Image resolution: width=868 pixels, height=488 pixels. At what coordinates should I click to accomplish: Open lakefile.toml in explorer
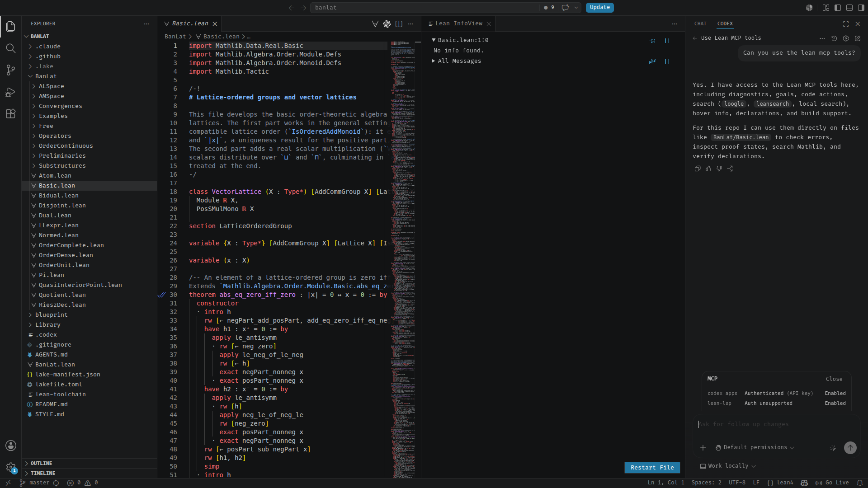(x=59, y=385)
